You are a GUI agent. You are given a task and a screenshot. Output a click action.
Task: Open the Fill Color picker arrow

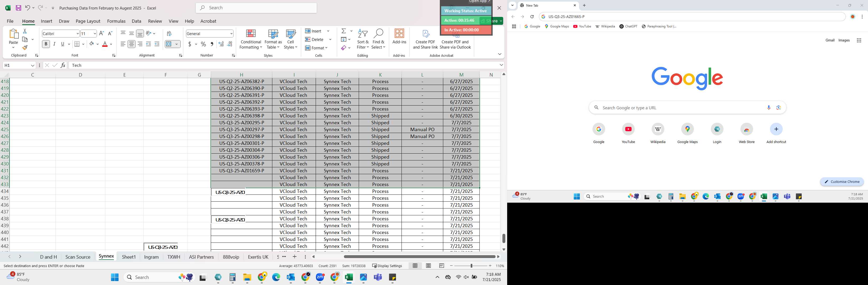98,44
